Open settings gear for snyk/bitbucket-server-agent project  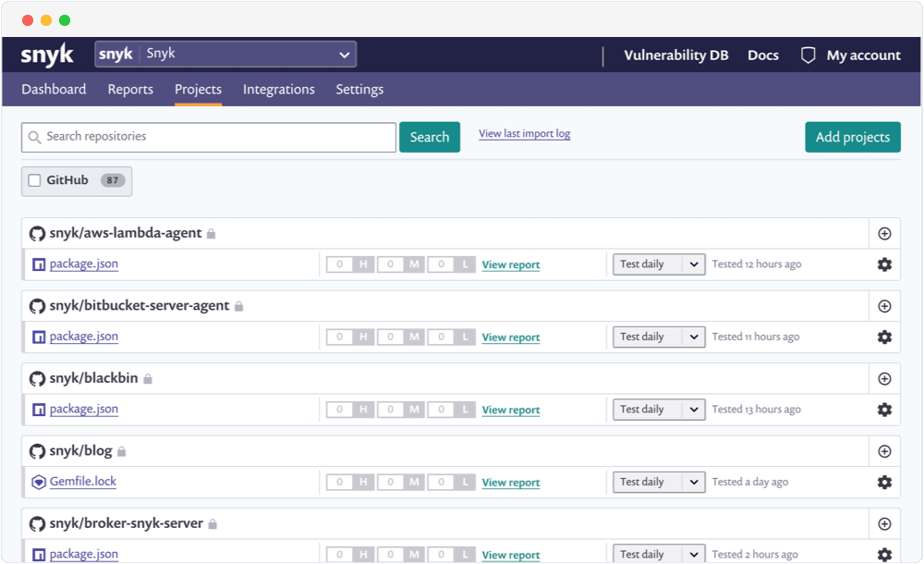[x=884, y=337]
